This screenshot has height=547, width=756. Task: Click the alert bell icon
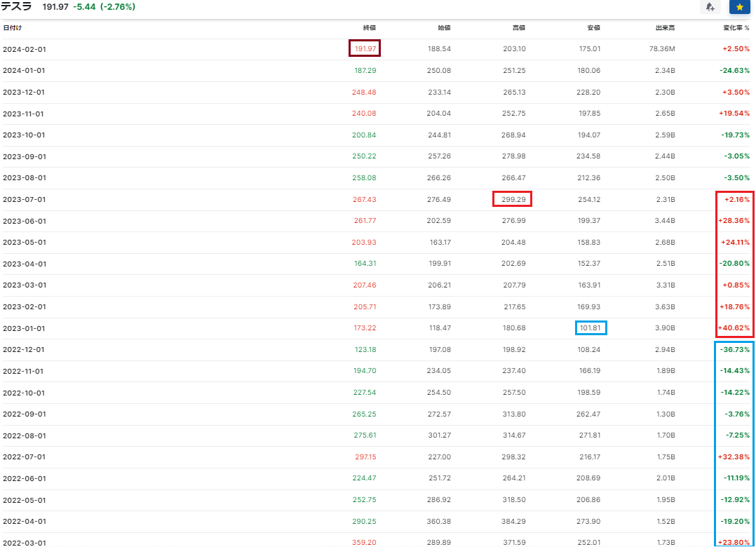[710, 7]
